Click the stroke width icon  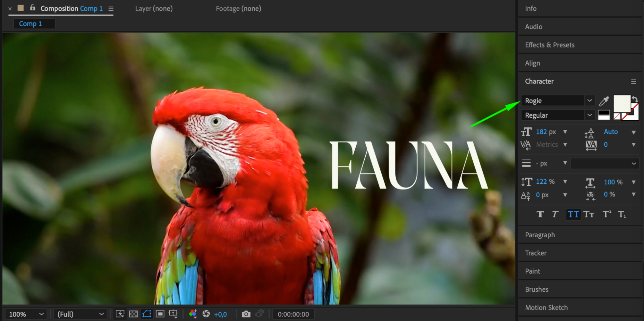tap(526, 163)
